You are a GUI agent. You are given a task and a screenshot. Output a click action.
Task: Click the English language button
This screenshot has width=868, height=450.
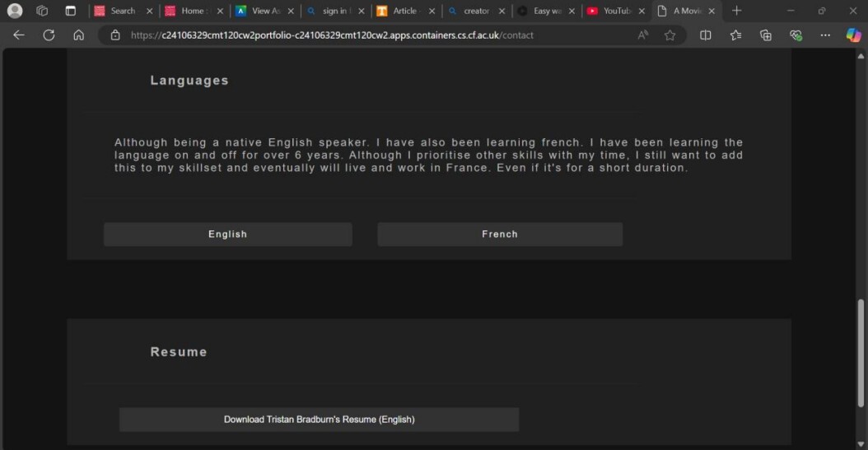point(227,234)
